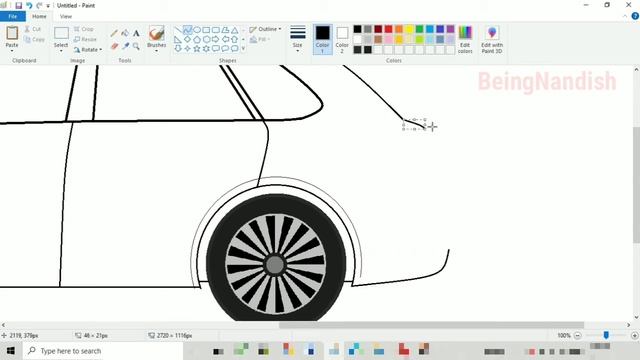Select the Color picker eyedropper tool

pyautogui.click(x=125, y=46)
